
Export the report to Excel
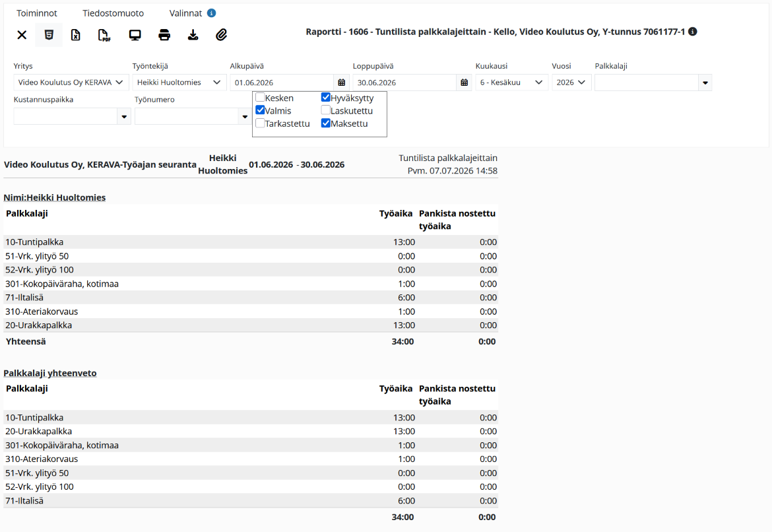tap(75, 35)
